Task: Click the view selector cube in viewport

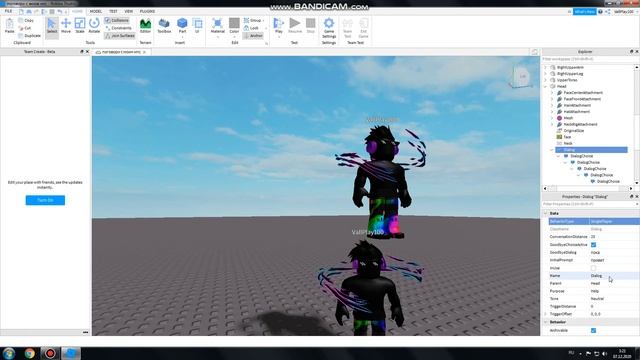Action: pyautogui.click(x=521, y=78)
